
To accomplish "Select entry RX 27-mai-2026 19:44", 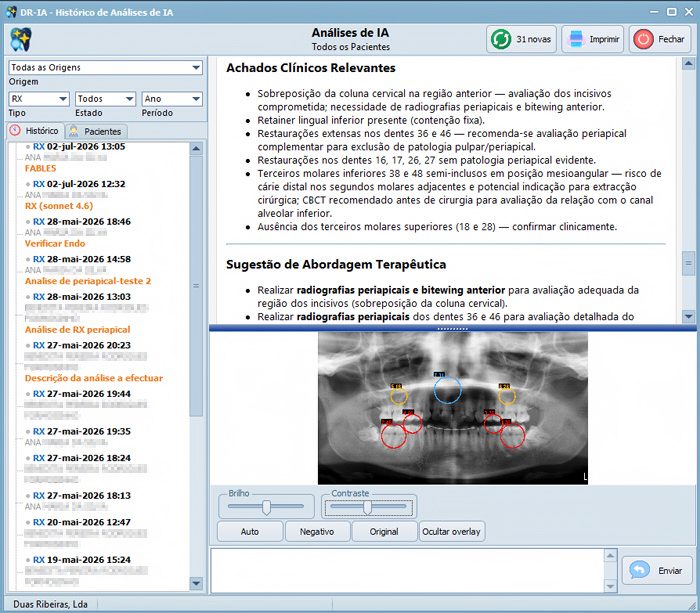I will tap(82, 394).
